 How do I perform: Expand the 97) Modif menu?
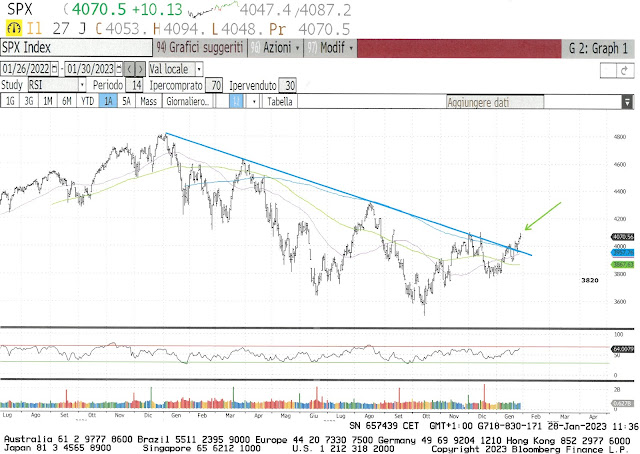pyautogui.click(x=330, y=48)
